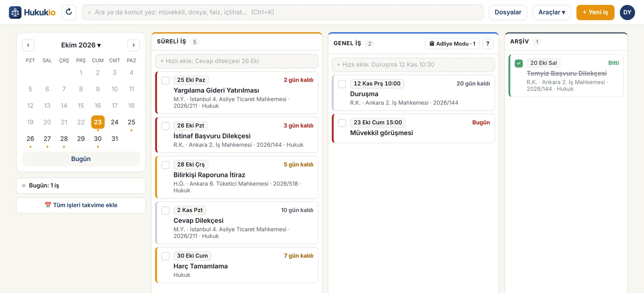Click the ARŞİV column header

[519, 41]
